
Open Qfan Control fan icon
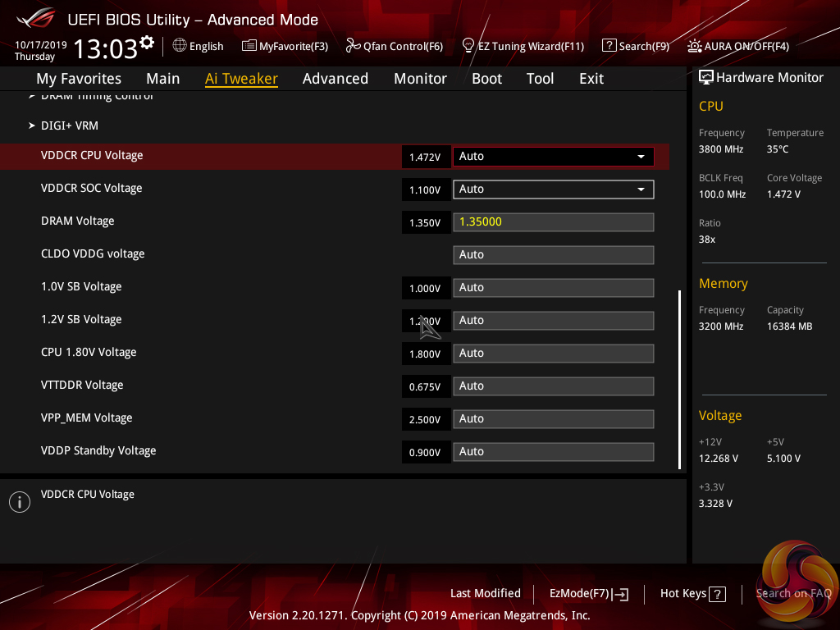(354, 46)
